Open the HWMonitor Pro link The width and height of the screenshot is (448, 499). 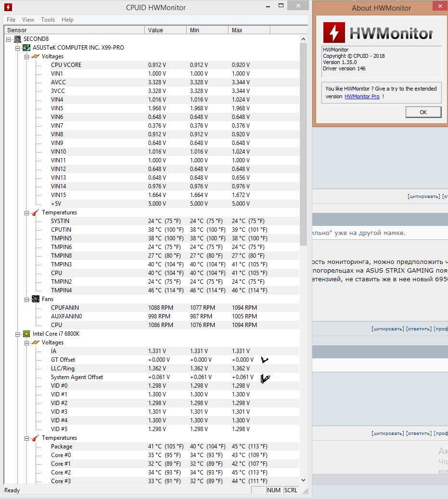362,96
